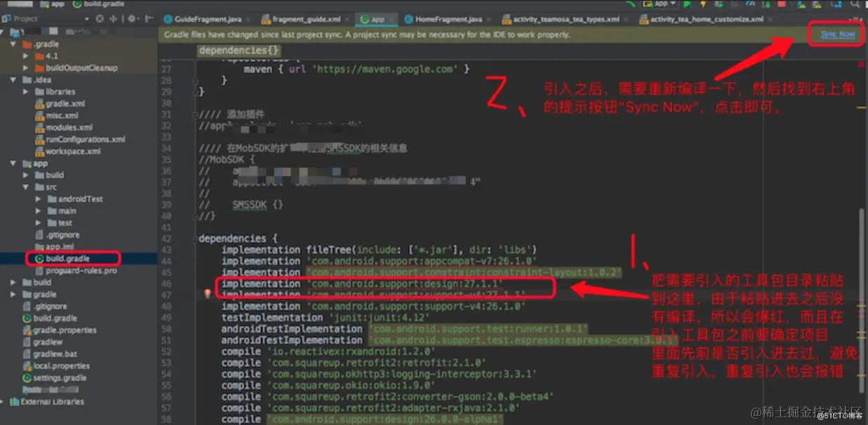Select app.iml file
This screenshot has height=425, width=868.
[x=54, y=246]
